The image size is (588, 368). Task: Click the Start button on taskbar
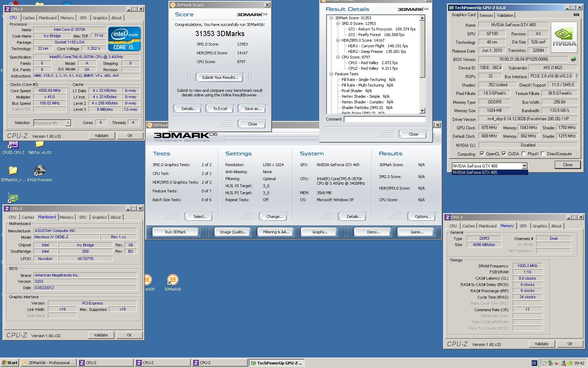(x=9, y=363)
